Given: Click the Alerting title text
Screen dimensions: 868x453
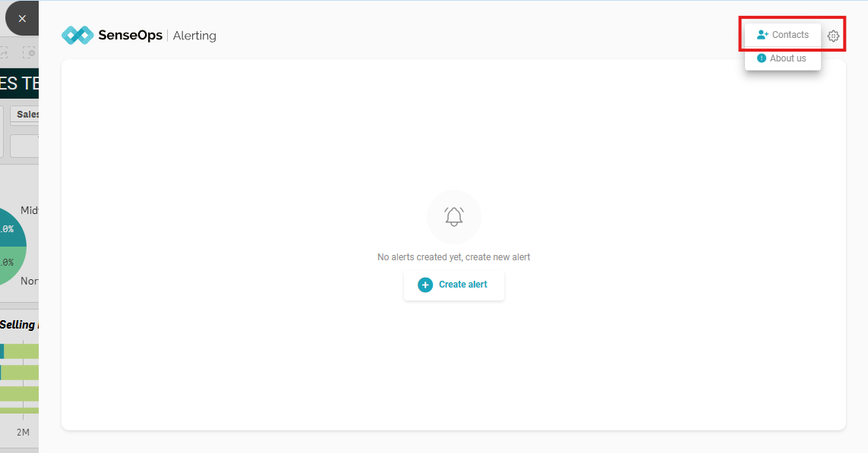Looking at the screenshot, I should (x=194, y=36).
